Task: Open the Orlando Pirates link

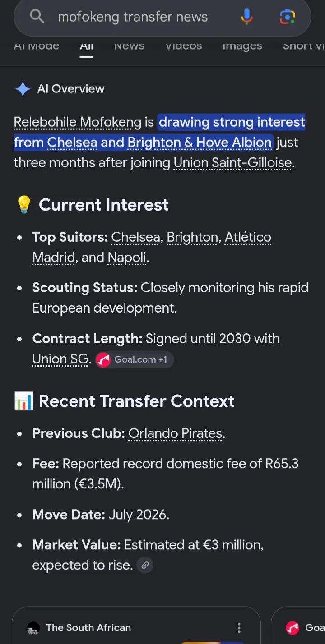Action: pyautogui.click(x=175, y=433)
